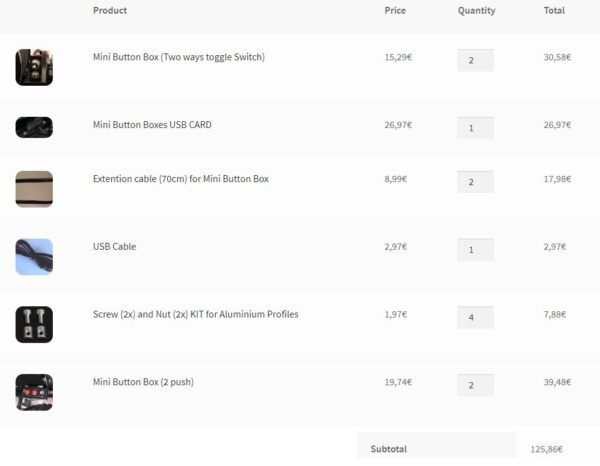
Task: Open the Mini Button Box toggle switch thumbnail
Action: (x=34, y=67)
